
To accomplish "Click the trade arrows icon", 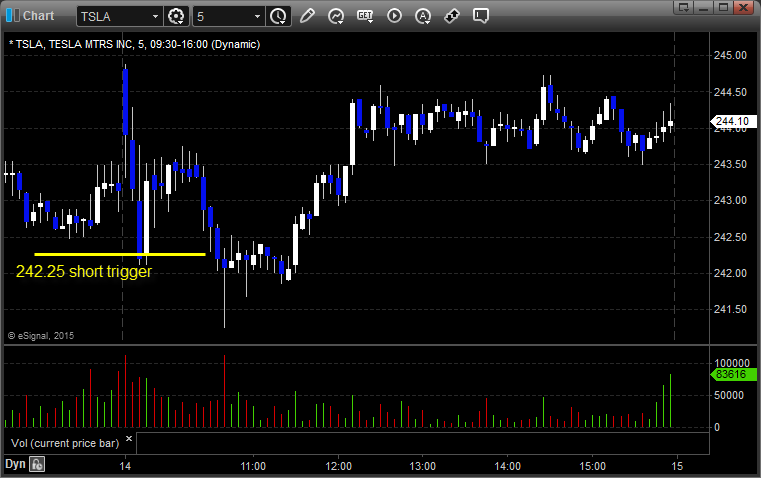I will 452,16.
